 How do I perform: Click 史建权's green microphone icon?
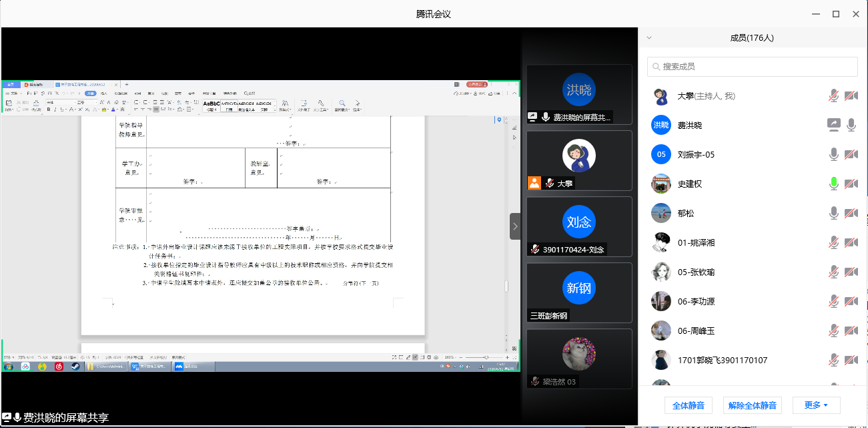pos(833,184)
